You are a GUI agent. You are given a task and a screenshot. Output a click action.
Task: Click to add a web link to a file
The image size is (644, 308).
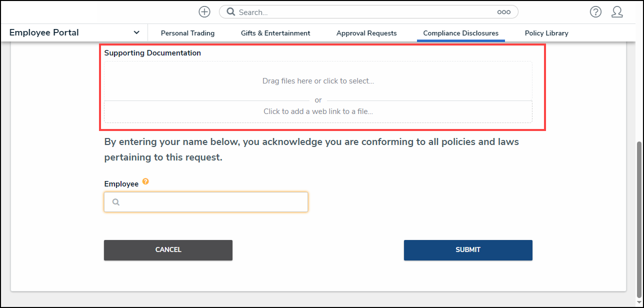tap(318, 111)
